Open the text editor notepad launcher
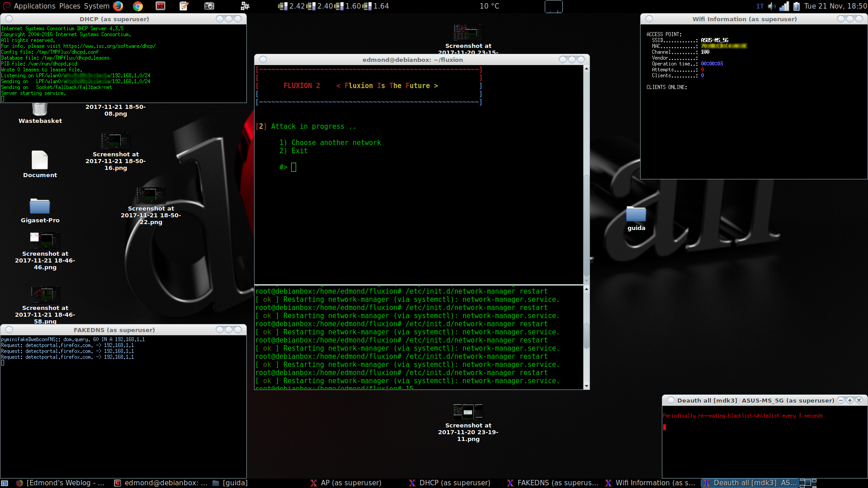The width and height of the screenshot is (868, 488). click(184, 6)
